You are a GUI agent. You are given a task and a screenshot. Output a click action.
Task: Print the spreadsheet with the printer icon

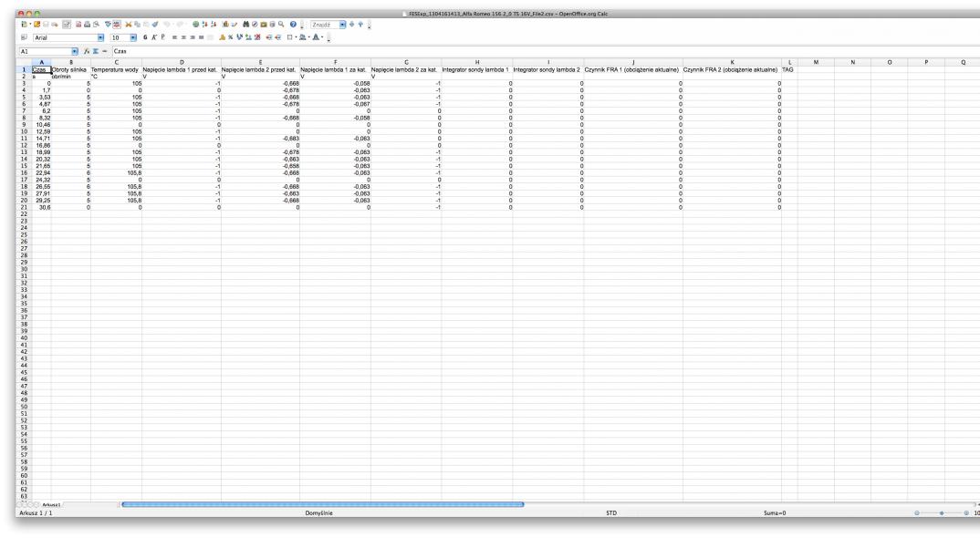pyautogui.click(x=87, y=25)
